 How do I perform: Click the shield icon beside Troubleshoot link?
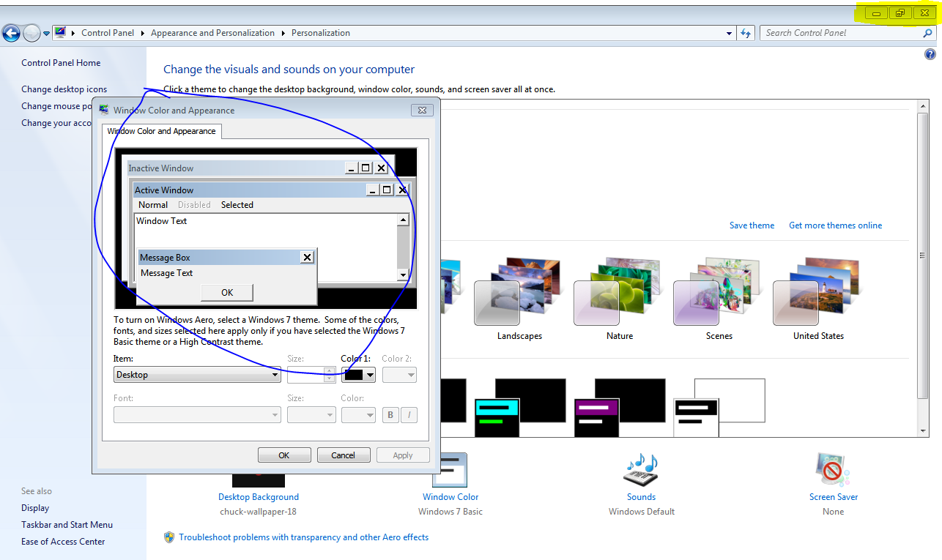pos(169,537)
